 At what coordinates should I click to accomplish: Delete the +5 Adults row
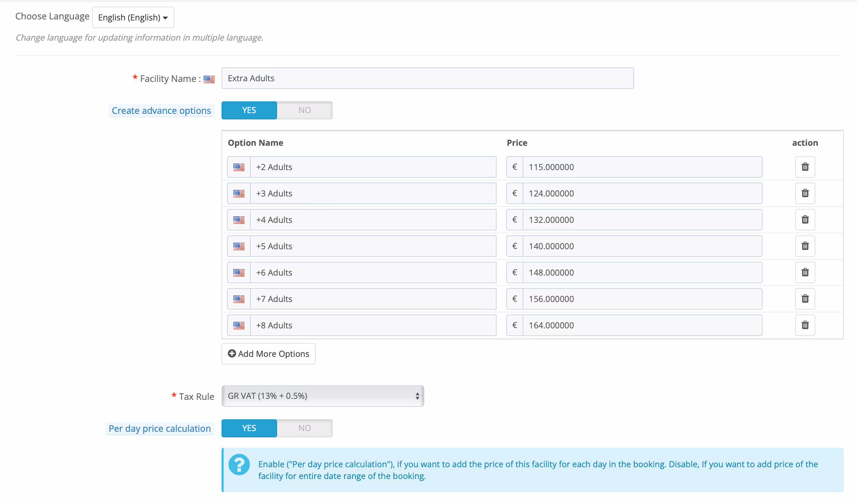point(805,246)
